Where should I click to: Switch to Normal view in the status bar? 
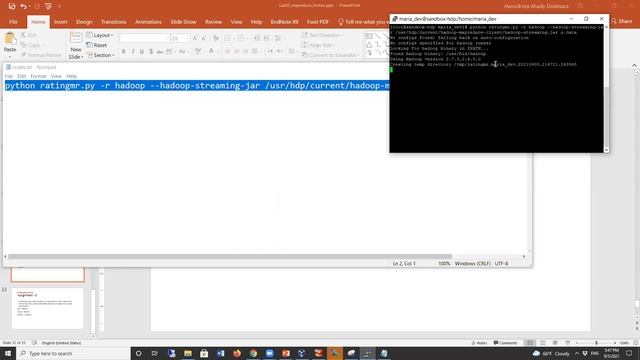[x=530, y=343]
